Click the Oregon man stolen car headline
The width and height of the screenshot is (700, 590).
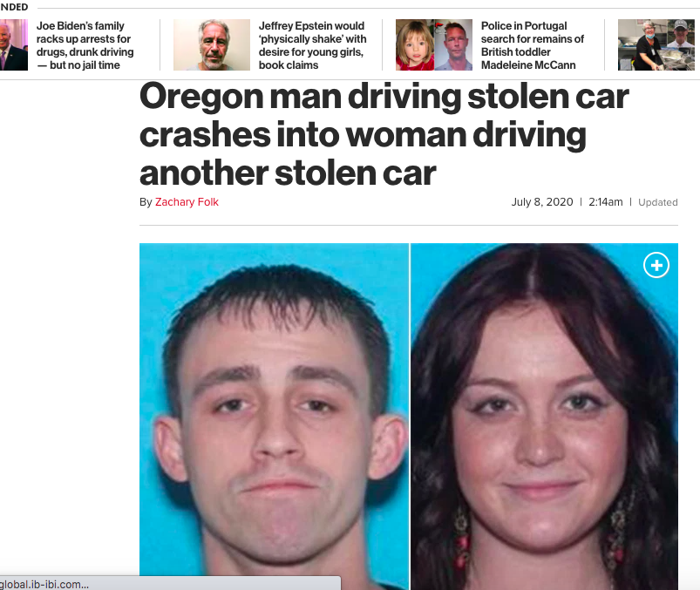tap(384, 134)
